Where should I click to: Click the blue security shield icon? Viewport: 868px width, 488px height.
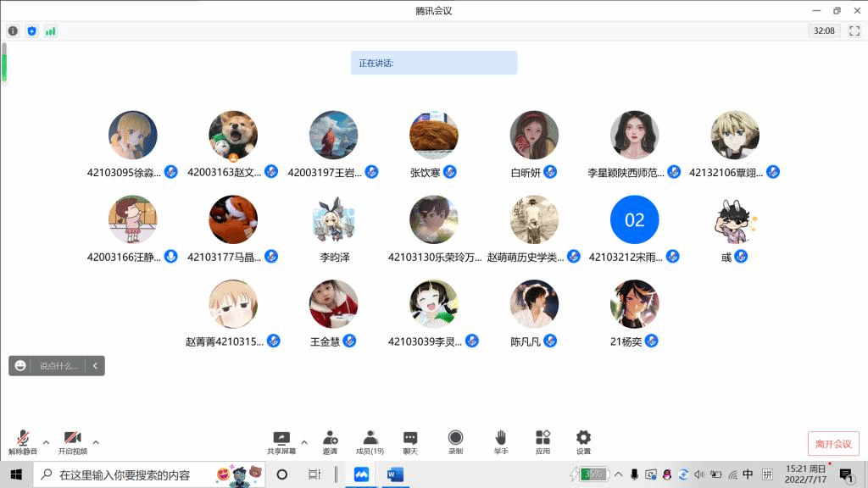(x=31, y=31)
